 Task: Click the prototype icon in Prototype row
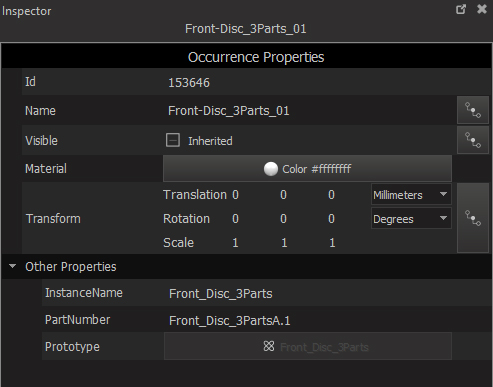tap(269, 346)
